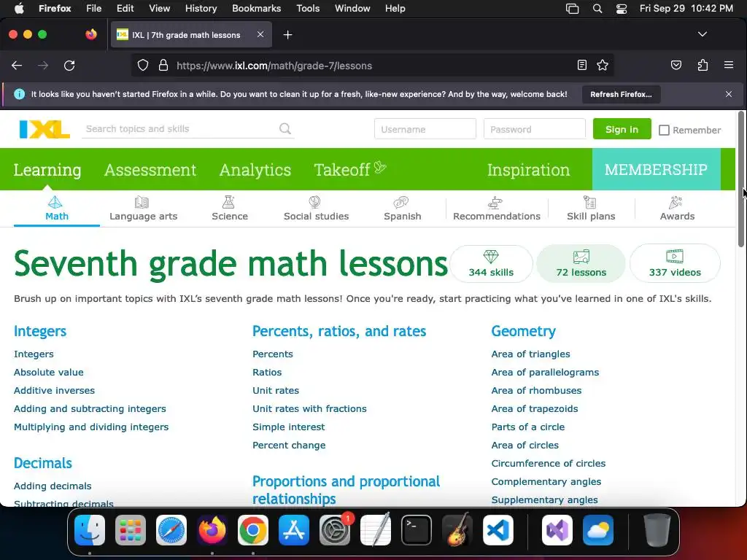Click the search magnifier icon in IXL
747x560 pixels.
tap(285, 128)
